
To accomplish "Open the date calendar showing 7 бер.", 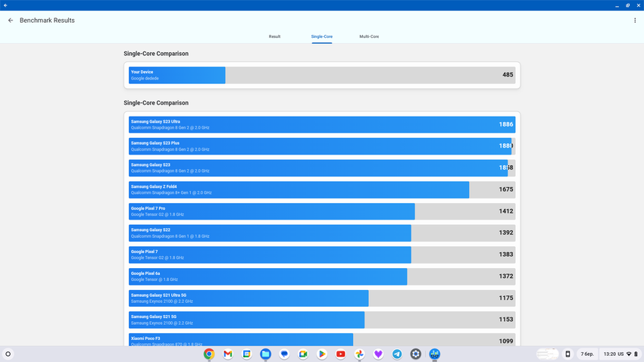I will point(587,354).
